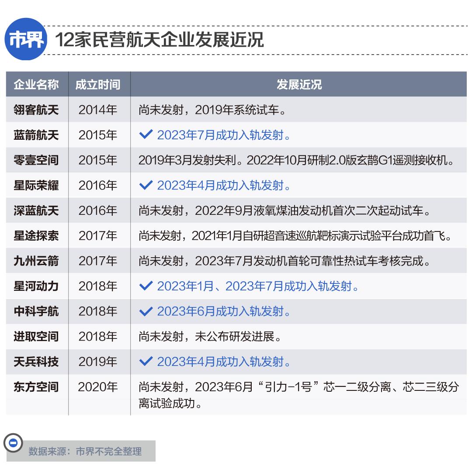
Task: Select company name 进取空间
Action: [x=36, y=336]
